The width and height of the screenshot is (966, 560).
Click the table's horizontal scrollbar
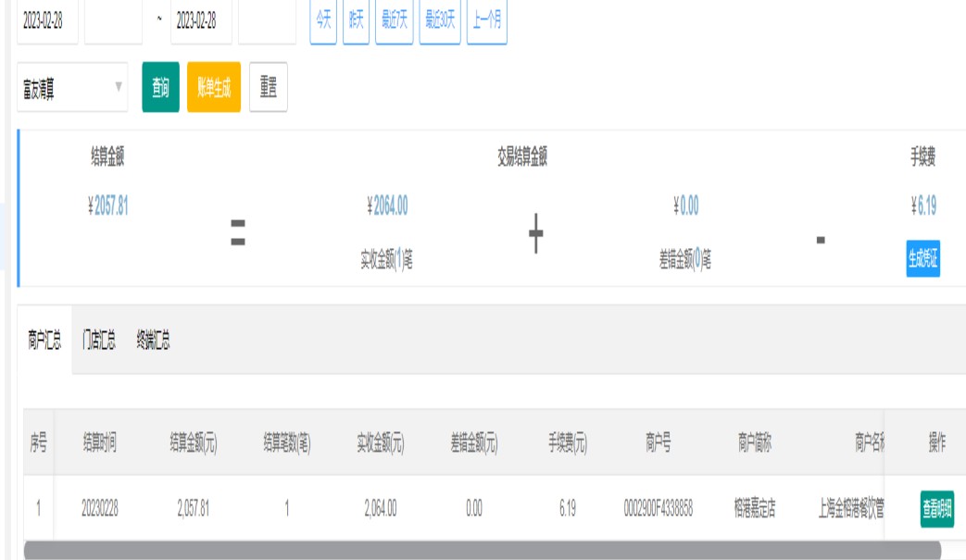coord(482,550)
